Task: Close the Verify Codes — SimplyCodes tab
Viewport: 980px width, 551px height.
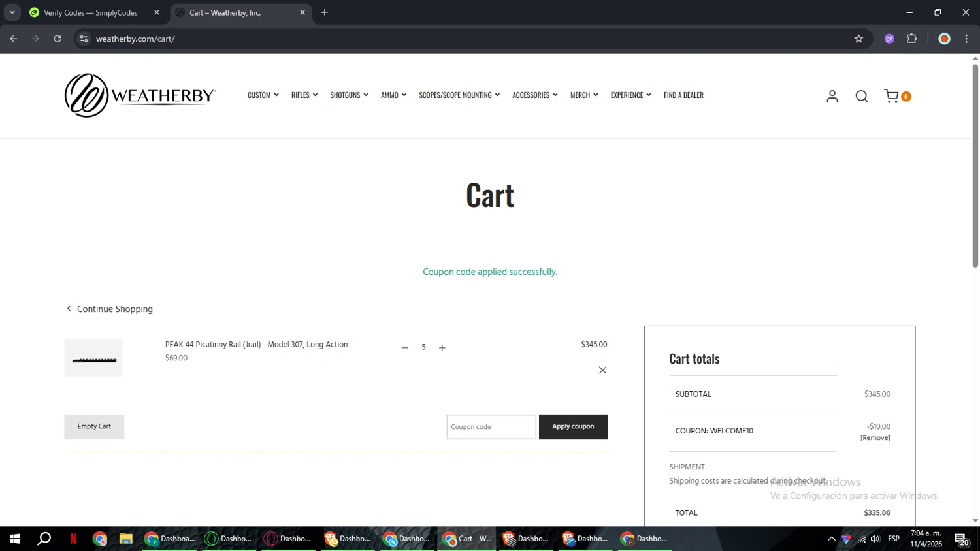Action: coord(157,12)
